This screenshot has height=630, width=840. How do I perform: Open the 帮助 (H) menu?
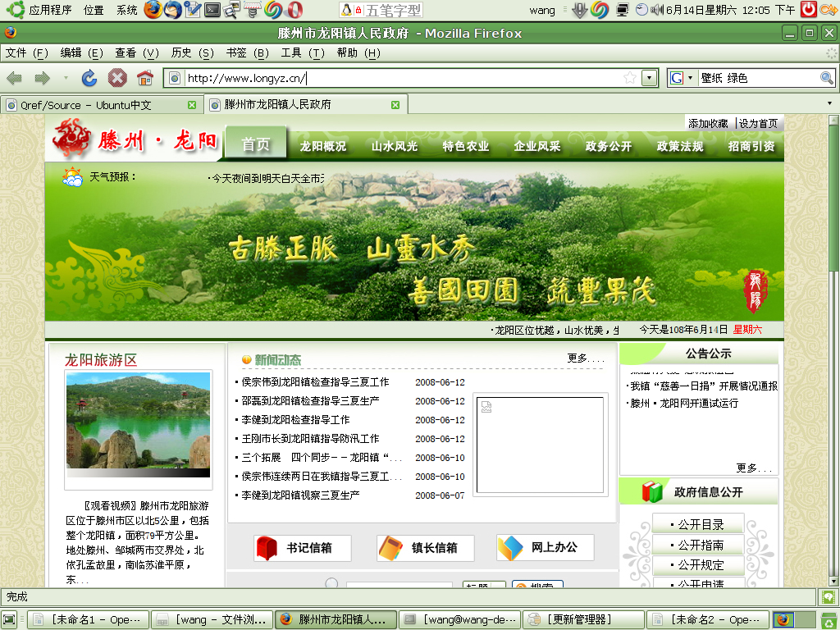(x=358, y=53)
